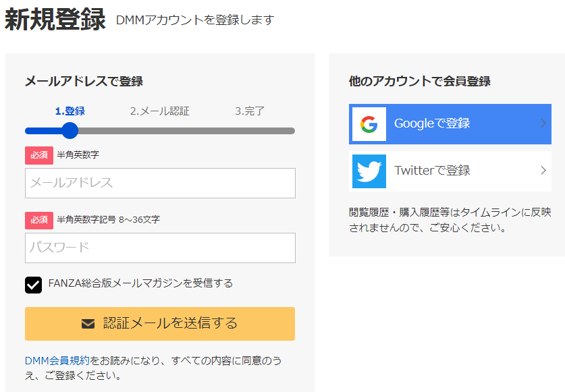Click the FANZA mail magazine label text
The height and width of the screenshot is (392, 565).
coord(140,283)
